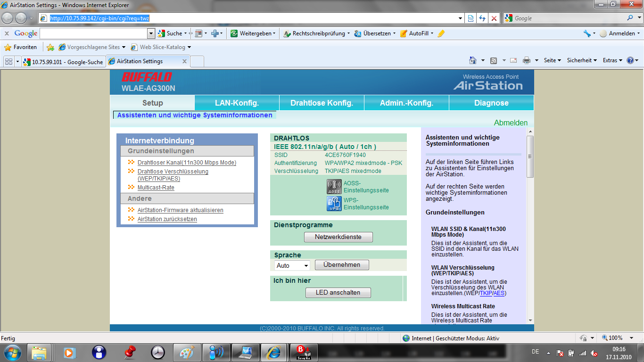
Task: Mute via the tray volume icon
Action: [594, 353]
